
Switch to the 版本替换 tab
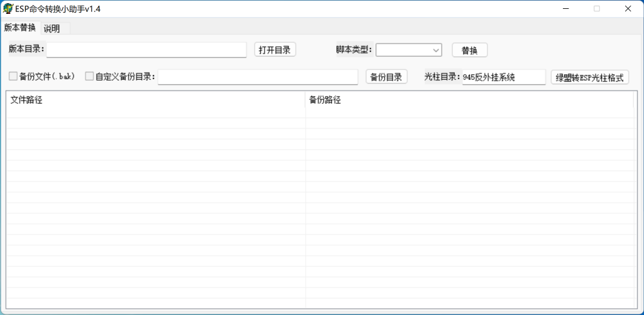(x=19, y=28)
